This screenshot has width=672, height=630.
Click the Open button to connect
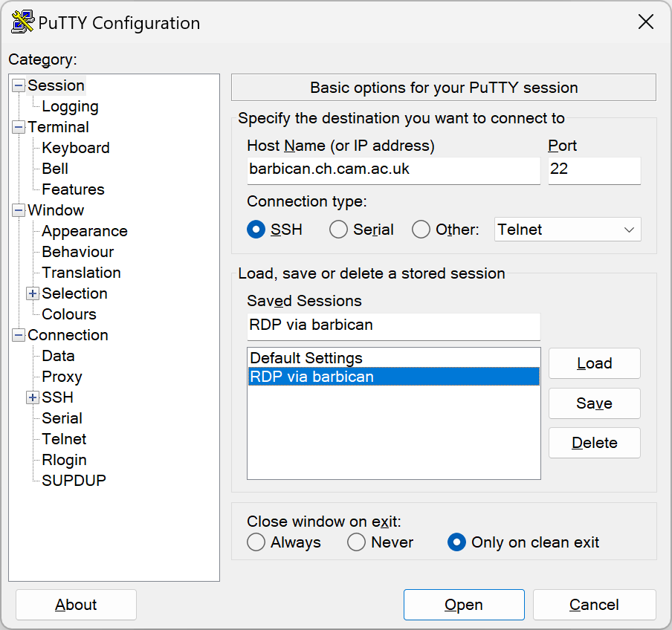click(x=464, y=605)
